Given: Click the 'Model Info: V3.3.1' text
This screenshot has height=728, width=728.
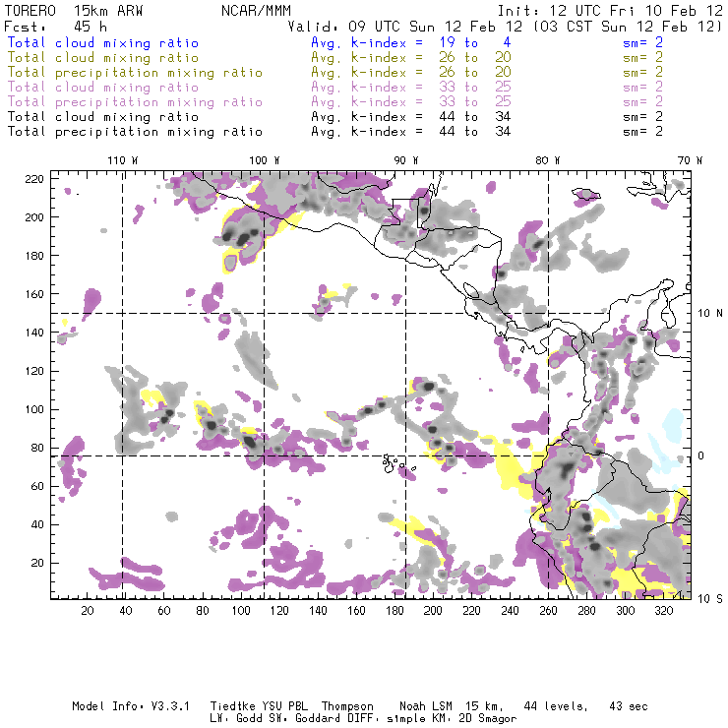Looking at the screenshot, I should (x=131, y=706).
